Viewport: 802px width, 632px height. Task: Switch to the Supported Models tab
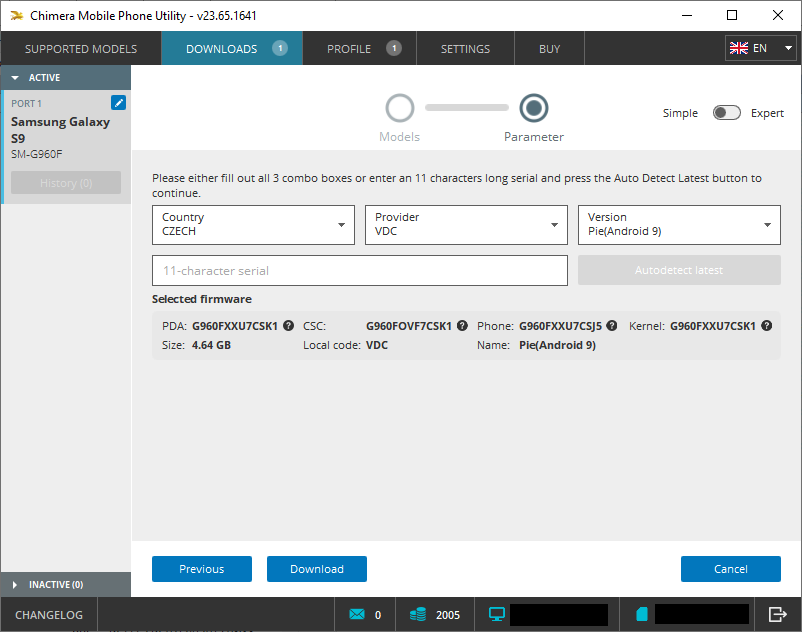click(x=81, y=49)
